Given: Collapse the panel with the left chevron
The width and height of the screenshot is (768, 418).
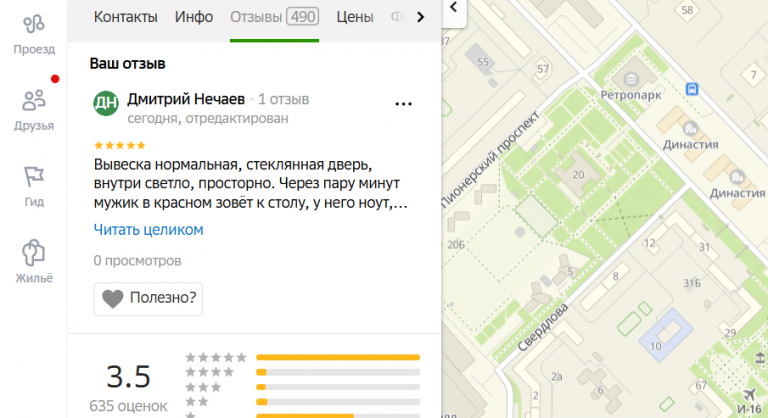Looking at the screenshot, I should pyautogui.click(x=454, y=7).
